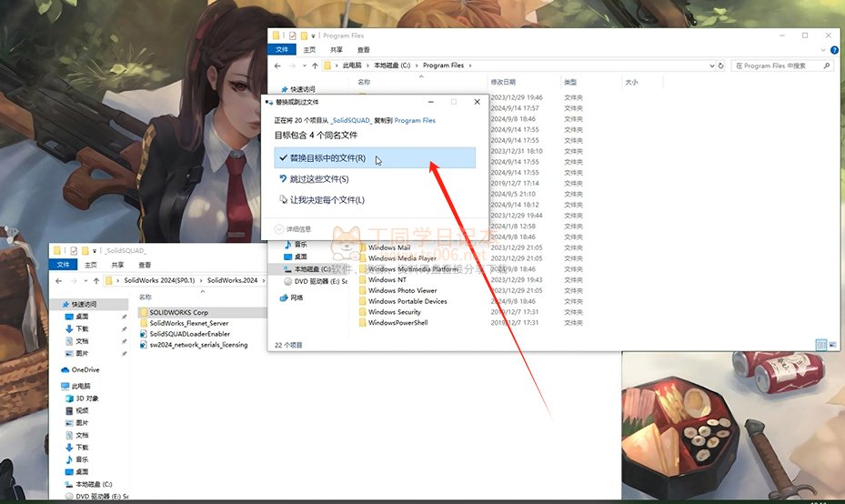
Task: Select the Windows Photo Viewer folder
Action: (x=402, y=291)
